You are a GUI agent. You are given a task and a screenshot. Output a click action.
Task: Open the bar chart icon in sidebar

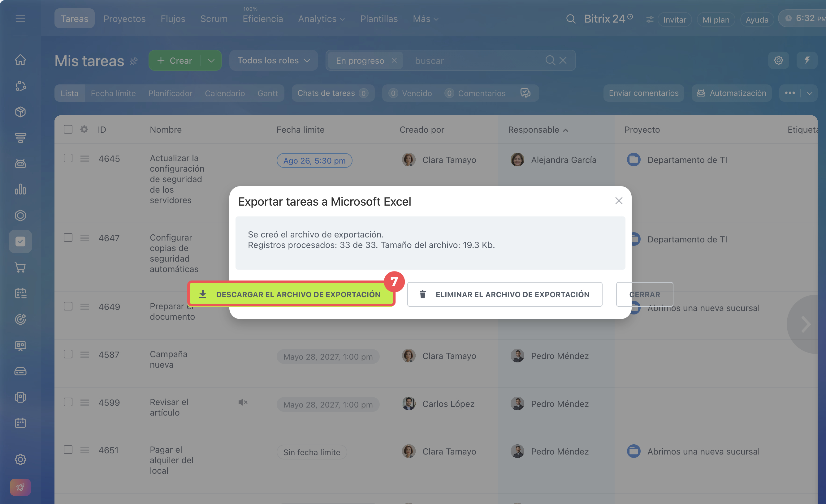click(x=20, y=190)
